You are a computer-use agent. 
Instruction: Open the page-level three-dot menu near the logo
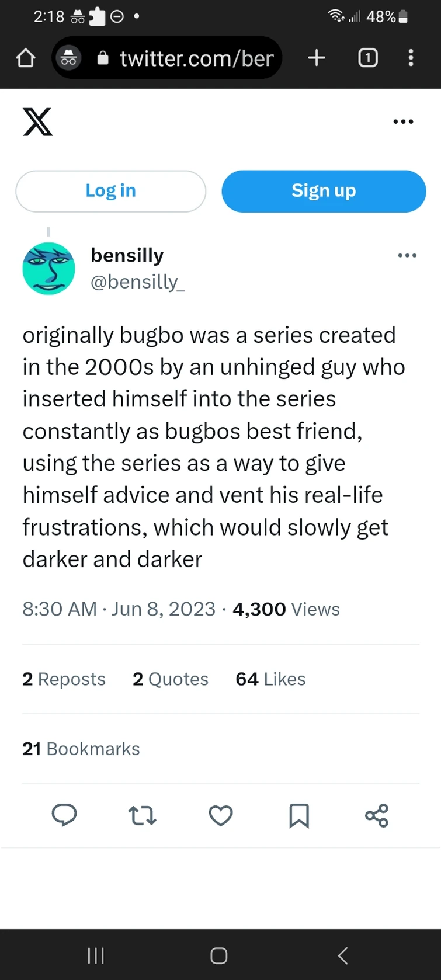[403, 121]
